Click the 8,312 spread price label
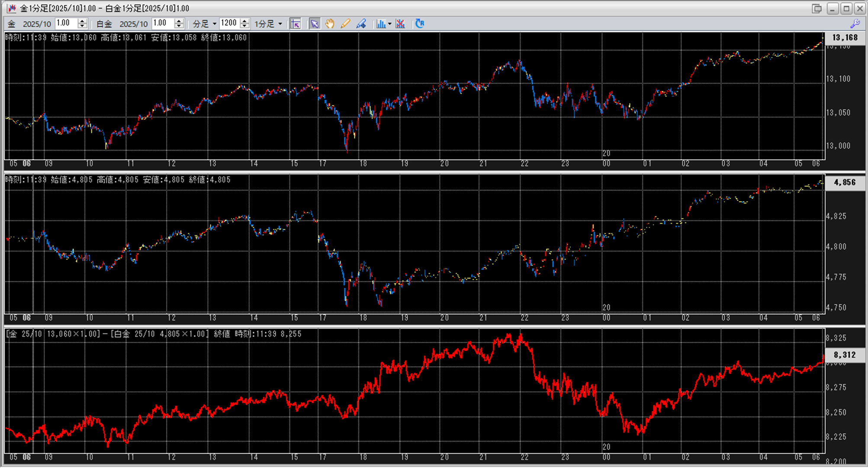 tap(845, 355)
